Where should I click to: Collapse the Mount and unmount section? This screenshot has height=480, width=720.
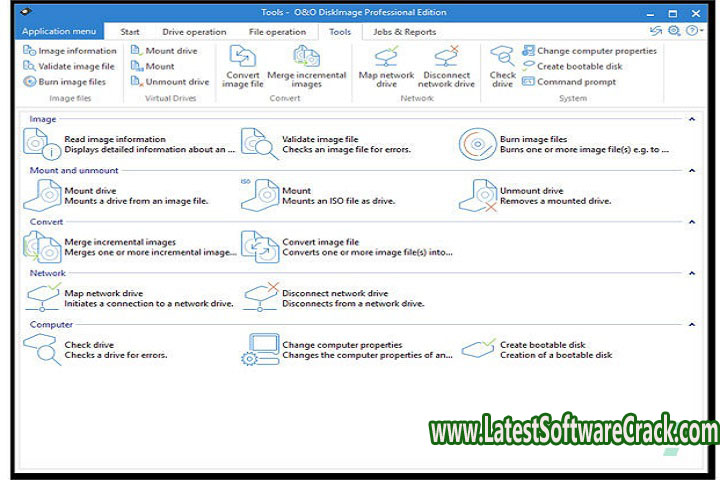pyautogui.click(x=692, y=170)
